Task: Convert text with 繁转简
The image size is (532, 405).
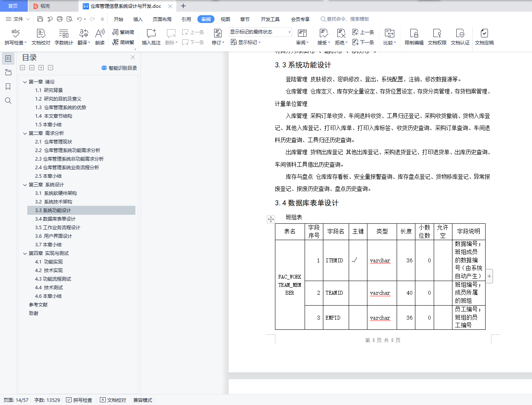Action: [x=123, y=32]
